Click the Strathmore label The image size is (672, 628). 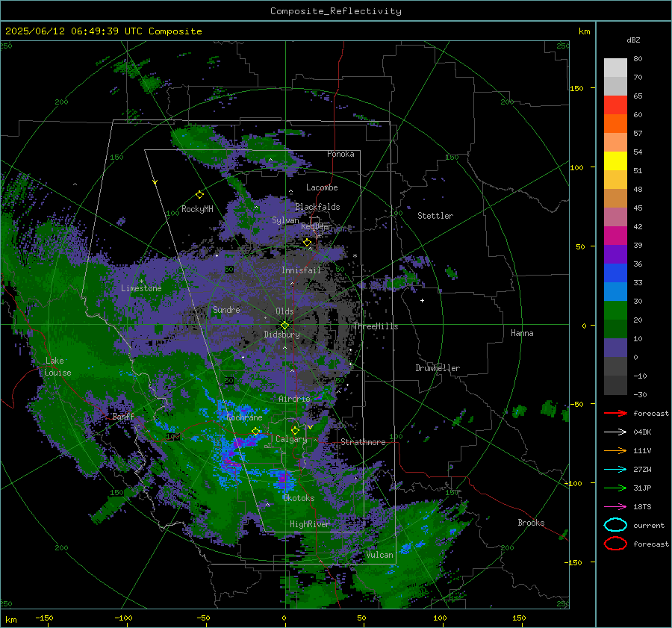tap(363, 442)
